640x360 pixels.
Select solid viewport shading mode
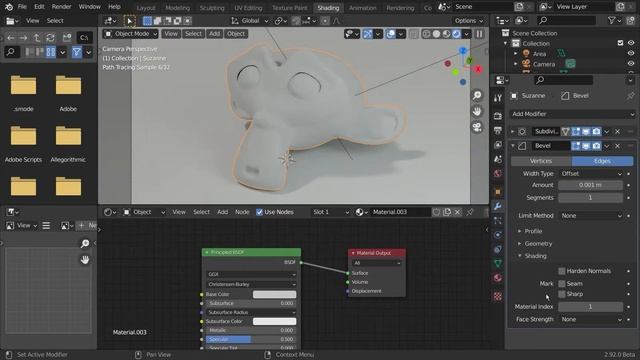(436, 34)
